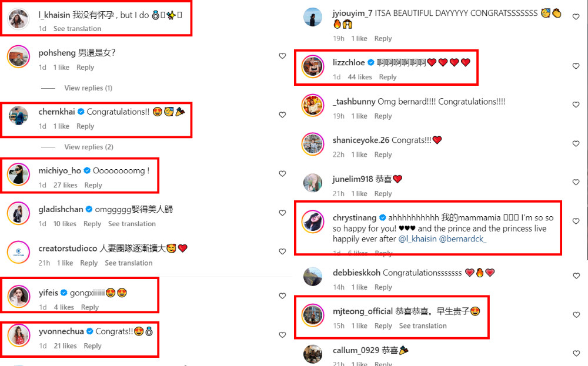Viewport: 588px width, 366px height.
Task: Expand View replies (2) under chernkhai
Action: point(89,147)
